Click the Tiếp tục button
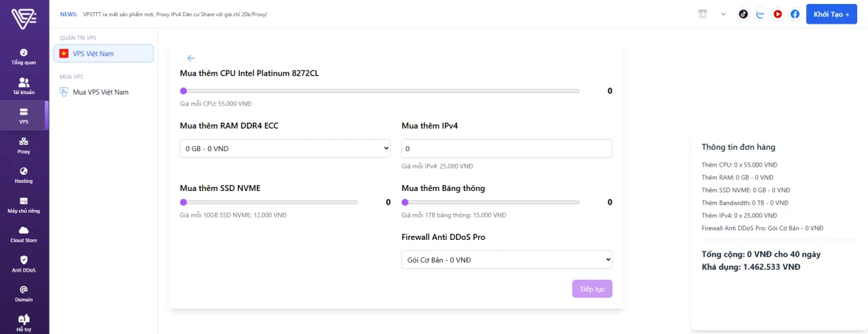This screenshot has height=334, width=868. pyautogui.click(x=592, y=289)
